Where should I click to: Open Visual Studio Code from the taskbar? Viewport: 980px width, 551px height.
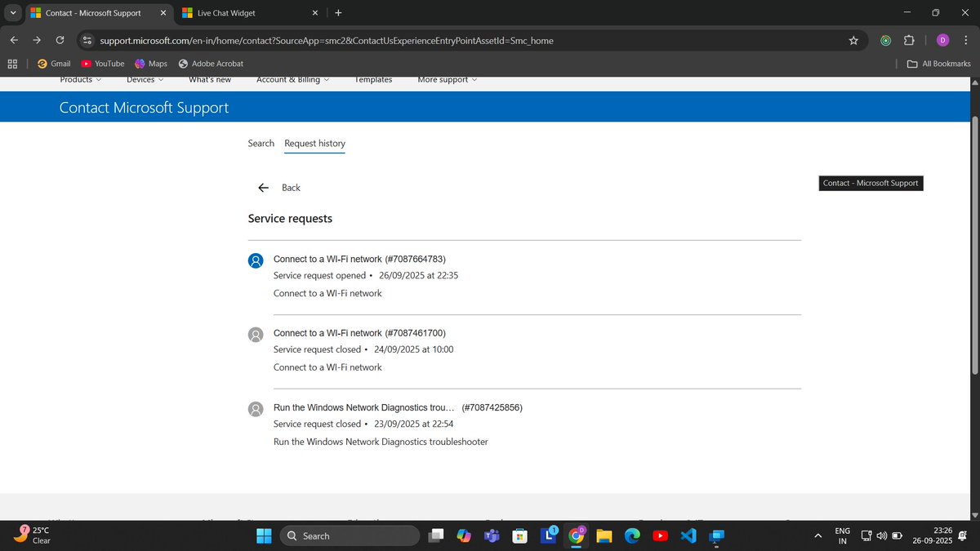click(x=688, y=535)
